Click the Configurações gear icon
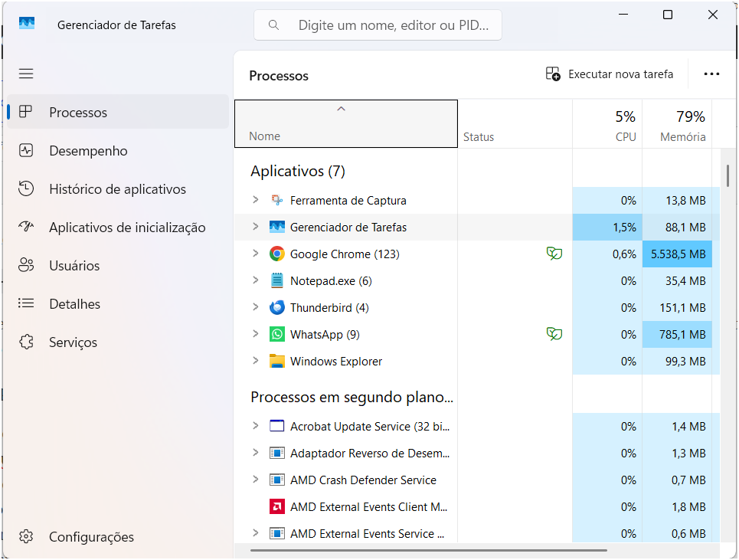 pyautogui.click(x=26, y=536)
